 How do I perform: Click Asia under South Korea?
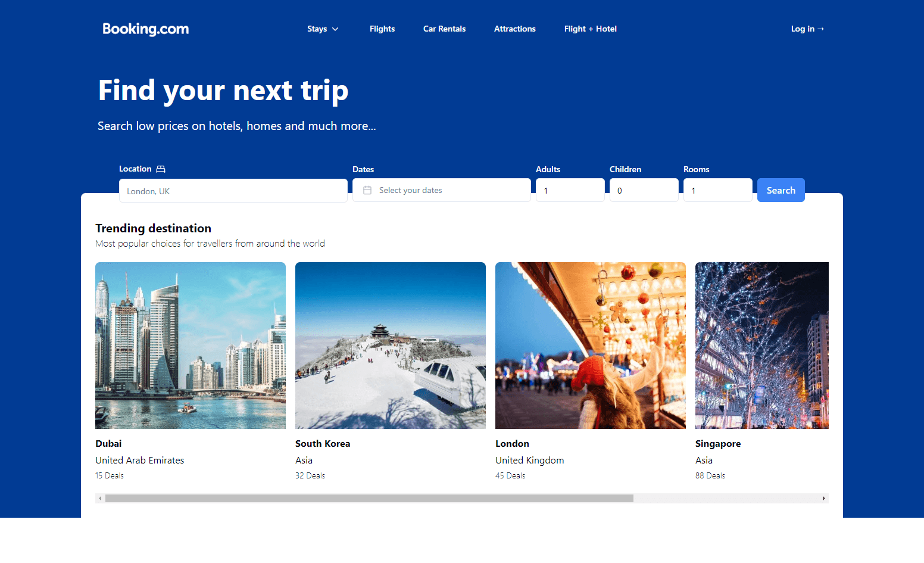(304, 461)
